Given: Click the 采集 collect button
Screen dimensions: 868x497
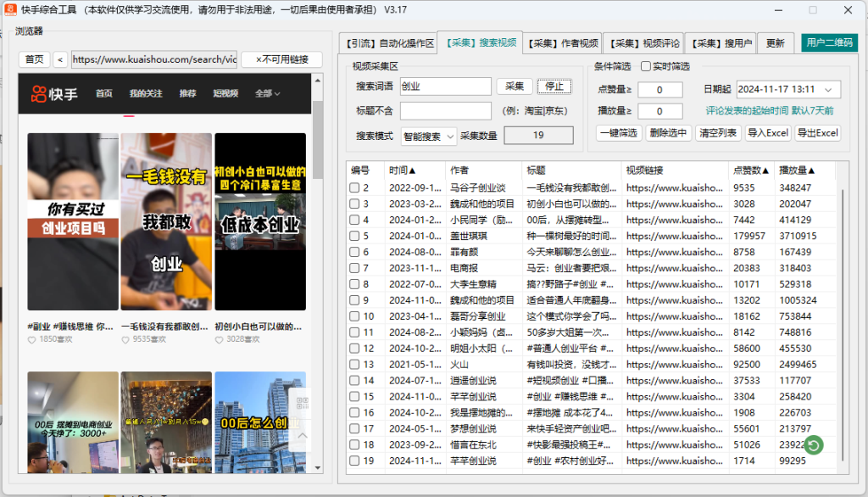Looking at the screenshot, I should 515,87.
